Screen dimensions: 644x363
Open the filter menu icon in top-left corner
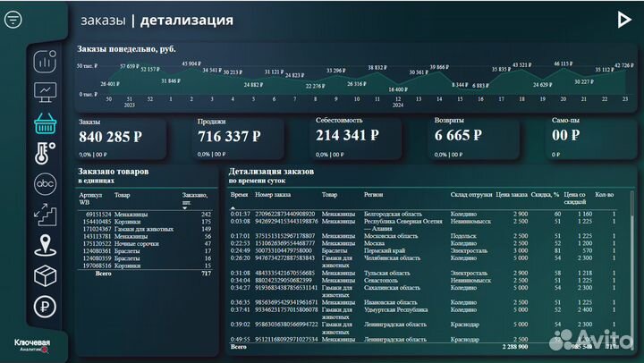click(13, 20)
